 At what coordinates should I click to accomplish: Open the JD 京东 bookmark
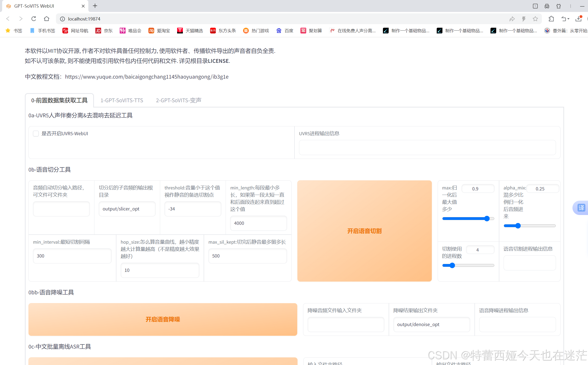coord(104,31)
